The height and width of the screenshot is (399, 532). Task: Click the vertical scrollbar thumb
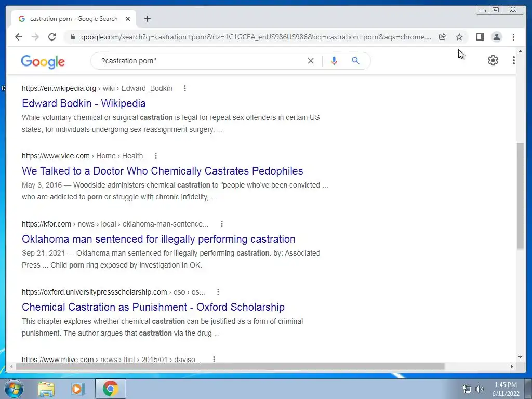click(x=520, y=196)
